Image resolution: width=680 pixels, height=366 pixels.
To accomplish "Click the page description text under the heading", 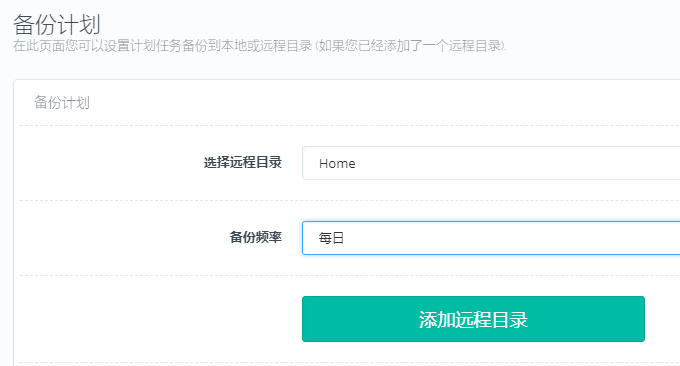I will point(259,46).
